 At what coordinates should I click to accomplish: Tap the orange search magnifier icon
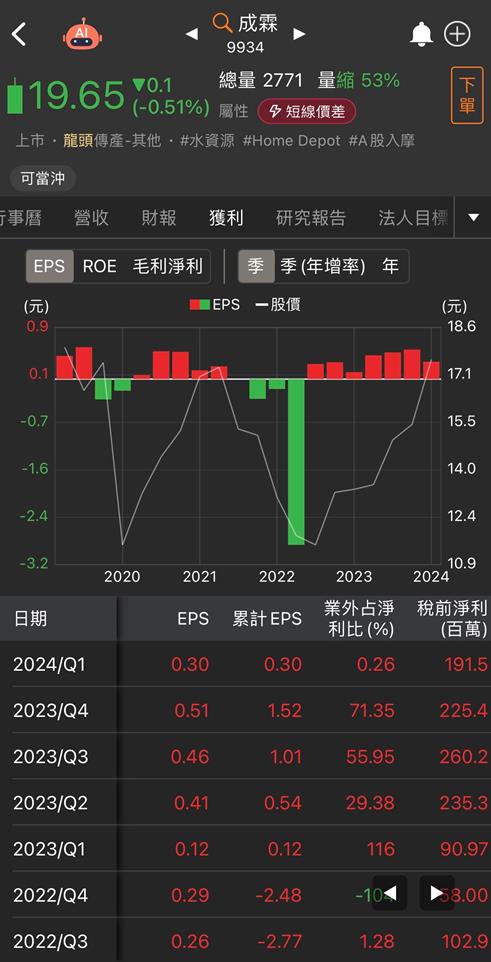coord(222,24)
